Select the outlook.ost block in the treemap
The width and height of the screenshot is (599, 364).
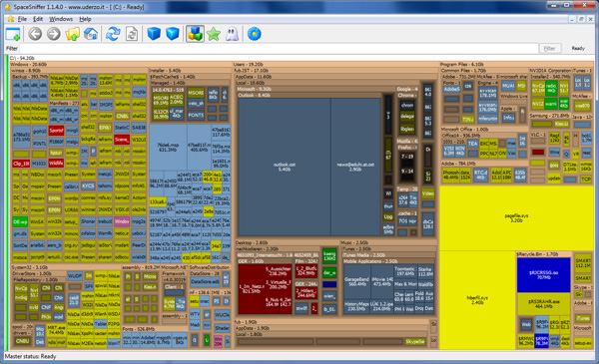tap(285, 167)
